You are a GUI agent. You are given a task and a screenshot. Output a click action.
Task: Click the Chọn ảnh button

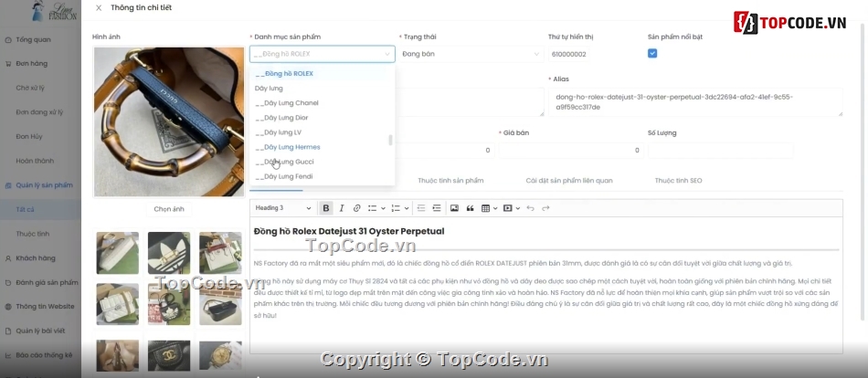pos(169,210)
